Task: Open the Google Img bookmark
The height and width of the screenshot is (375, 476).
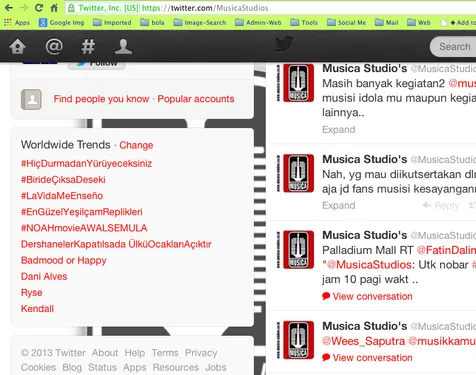Action: point(61,22)
